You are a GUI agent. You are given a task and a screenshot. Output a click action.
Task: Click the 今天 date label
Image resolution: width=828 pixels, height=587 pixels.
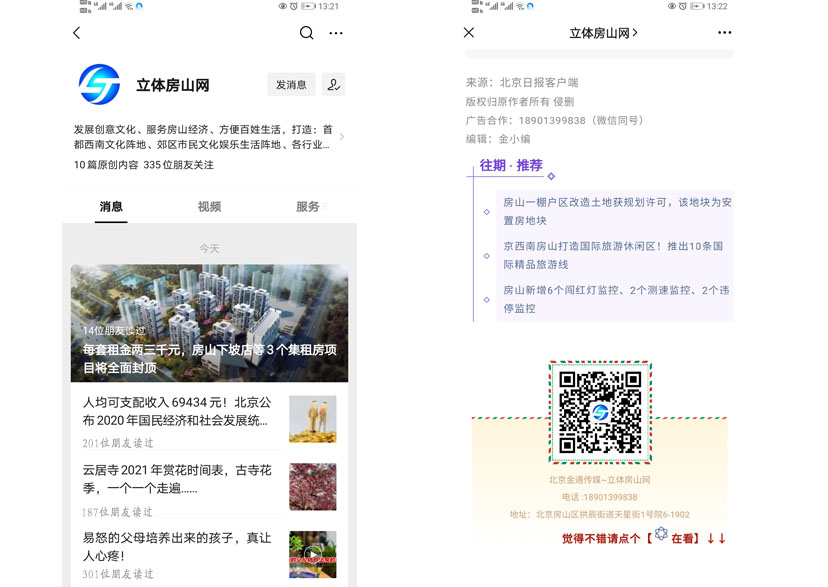(209, 248)
